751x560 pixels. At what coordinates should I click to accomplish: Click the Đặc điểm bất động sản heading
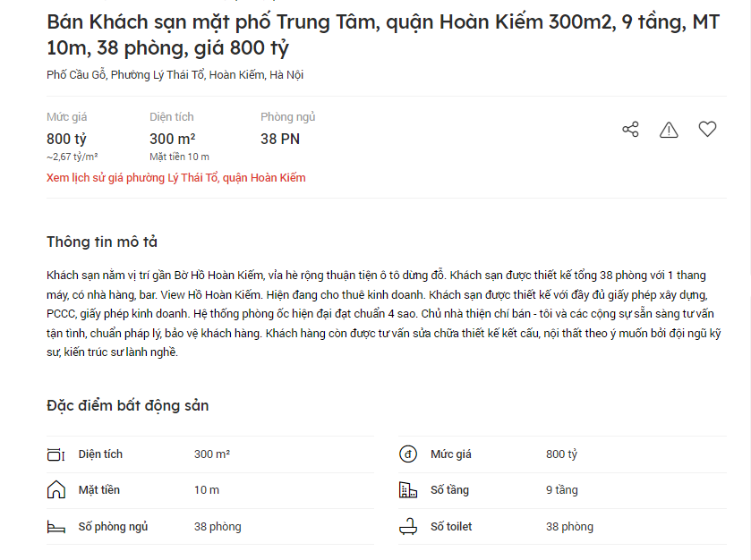128,404
